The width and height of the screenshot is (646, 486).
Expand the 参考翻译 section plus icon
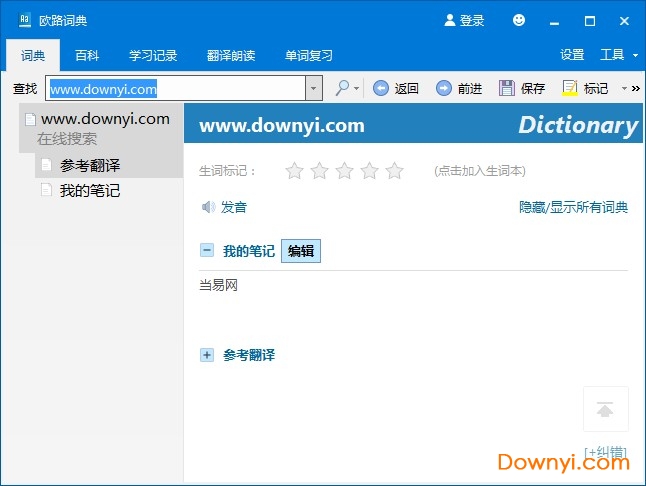pyautogui.click(x=207, y=355)
